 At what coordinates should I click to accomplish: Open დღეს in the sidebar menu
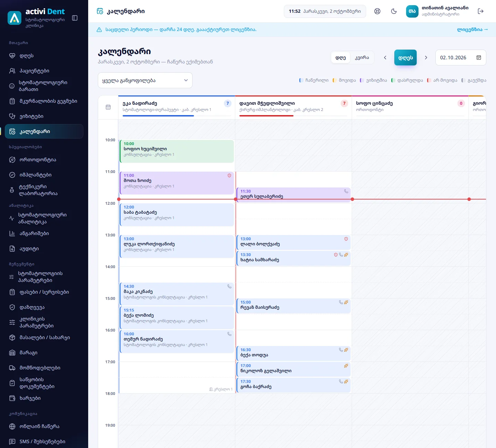[x=44, y=56]
